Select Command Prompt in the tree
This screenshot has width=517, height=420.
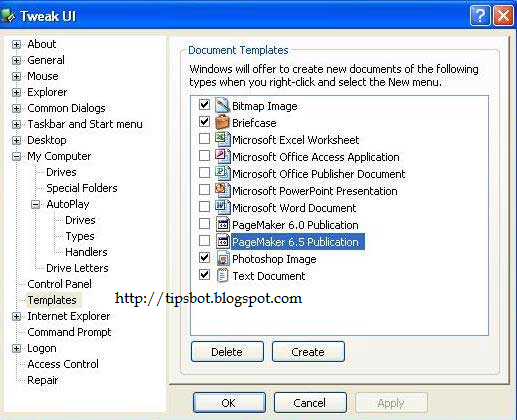coord(69,332)
